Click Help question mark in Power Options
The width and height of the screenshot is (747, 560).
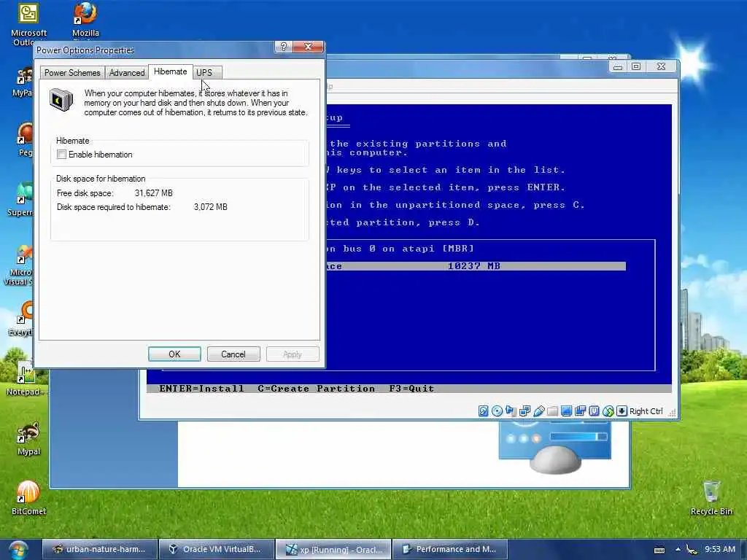(284, 46)
